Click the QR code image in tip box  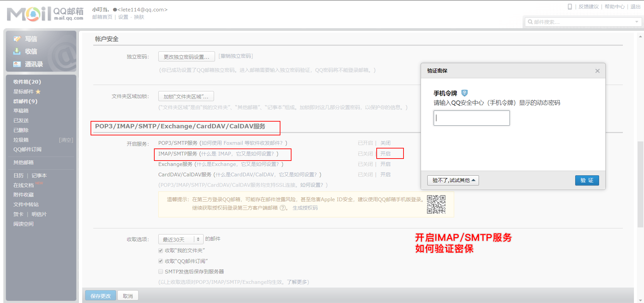pos(436,204)
